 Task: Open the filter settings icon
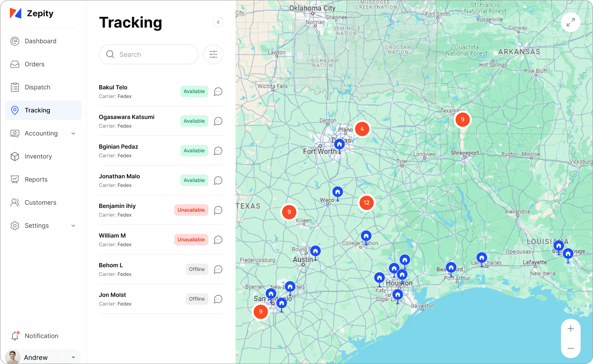pyautogui.click(x=213, y=54)
